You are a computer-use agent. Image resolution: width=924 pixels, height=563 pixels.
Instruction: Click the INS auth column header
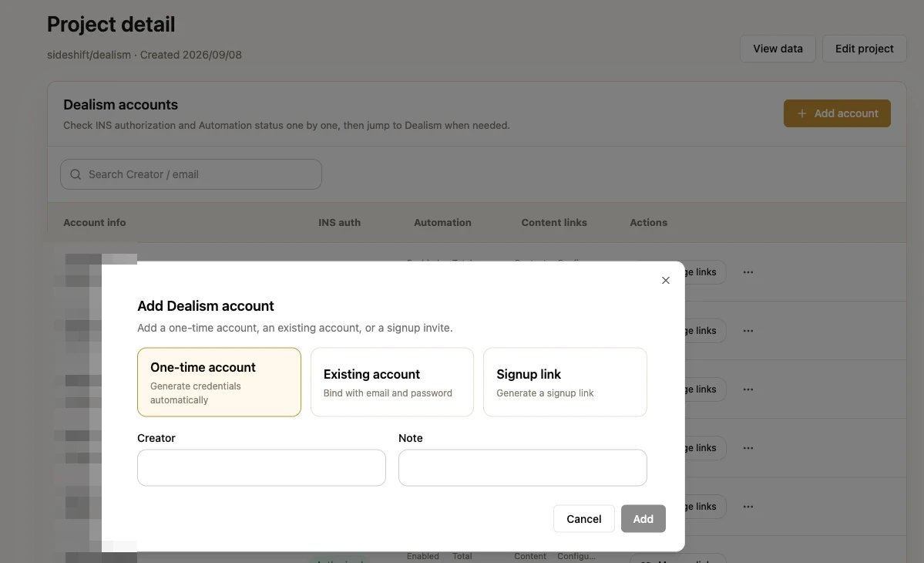point(339,223)
